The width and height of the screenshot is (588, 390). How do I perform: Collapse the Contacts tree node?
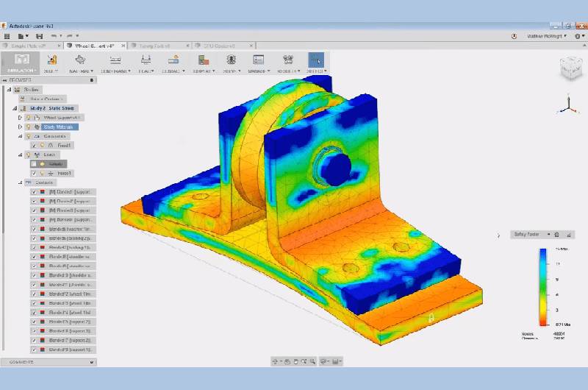coord(21,182)
